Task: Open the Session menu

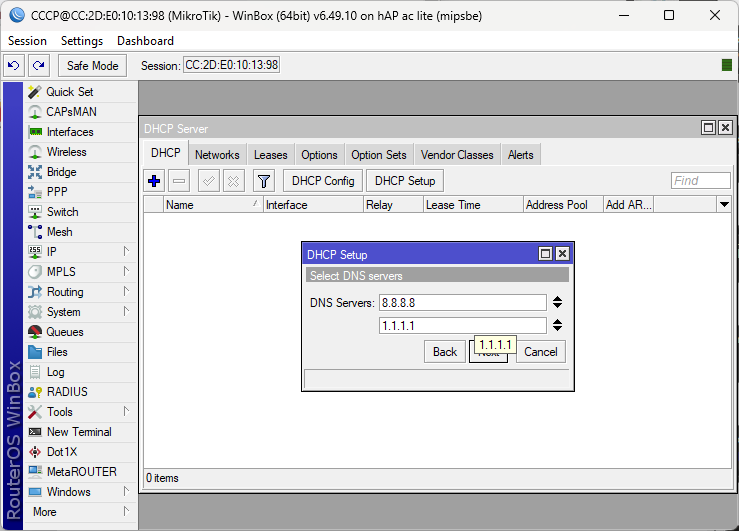Action: pyautogui.click(x=27, y=41)
